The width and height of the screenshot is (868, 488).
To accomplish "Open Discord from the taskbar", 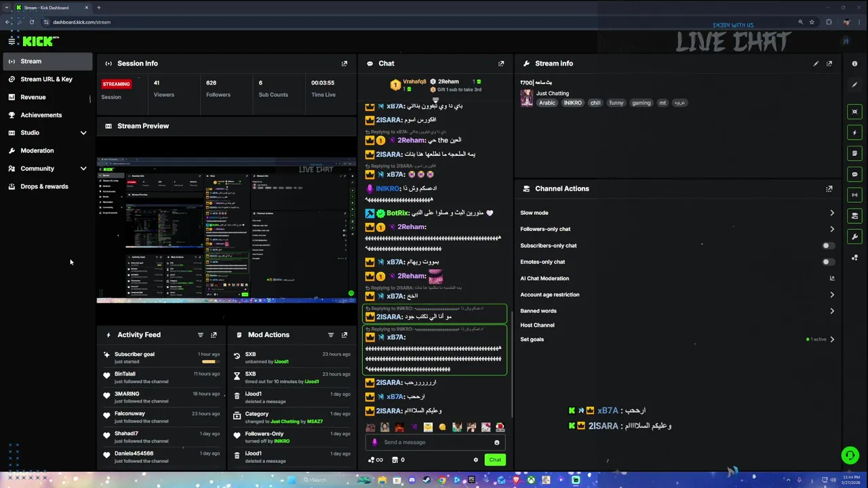I will pyautogui.click(x=412, y=481).
